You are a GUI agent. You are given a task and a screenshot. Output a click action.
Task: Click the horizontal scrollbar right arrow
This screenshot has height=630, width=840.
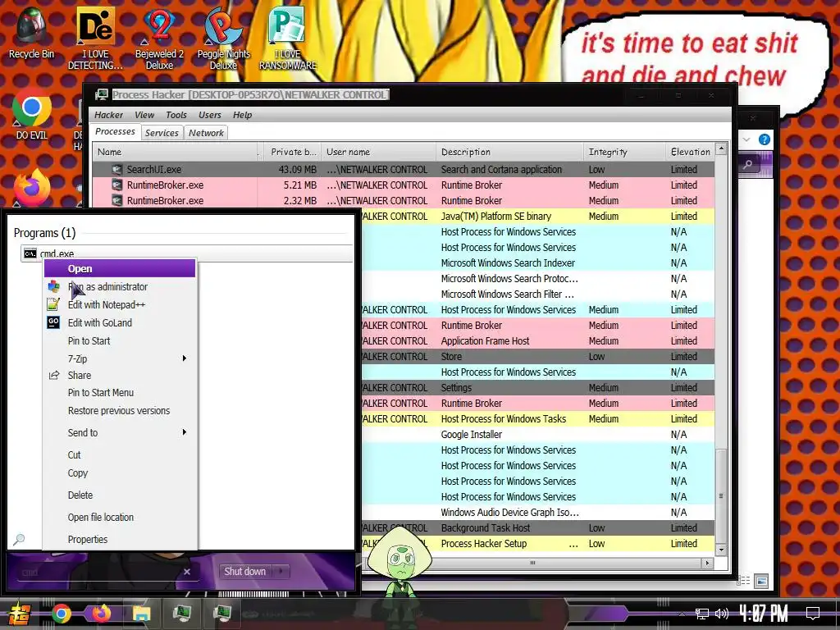707,563
